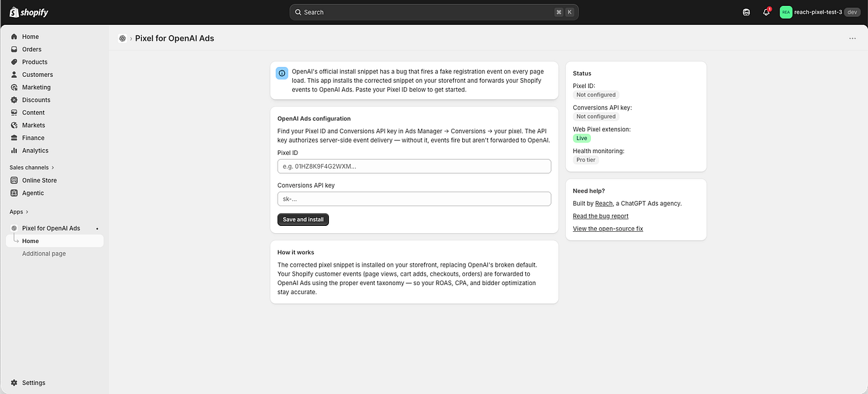Open the Orders icon in sidebar
Viewport: 868px width, 394px height.
[14, 49]
